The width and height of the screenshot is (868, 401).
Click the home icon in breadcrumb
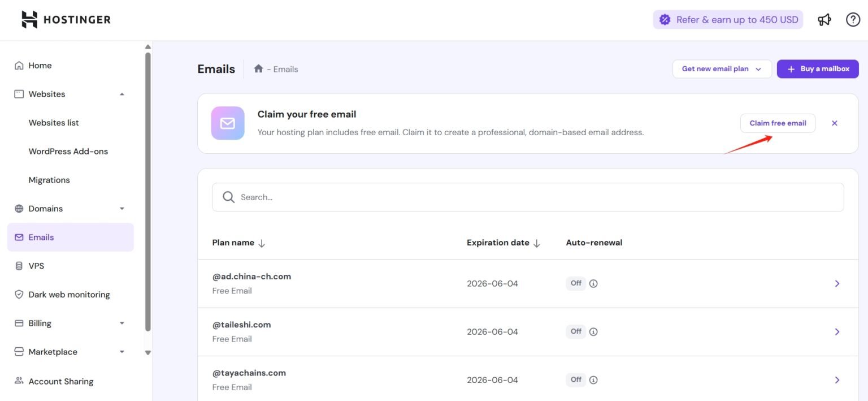click(x=258, y=69)
